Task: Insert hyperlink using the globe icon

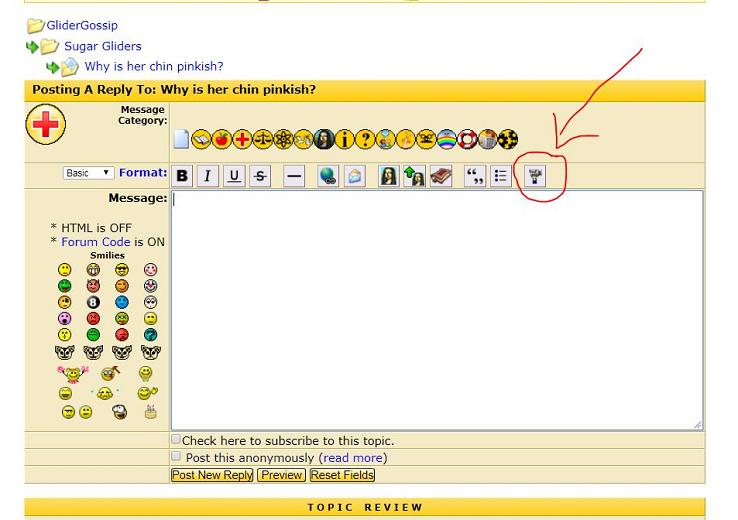Action: pyautogui.click(x=328, y=176)
